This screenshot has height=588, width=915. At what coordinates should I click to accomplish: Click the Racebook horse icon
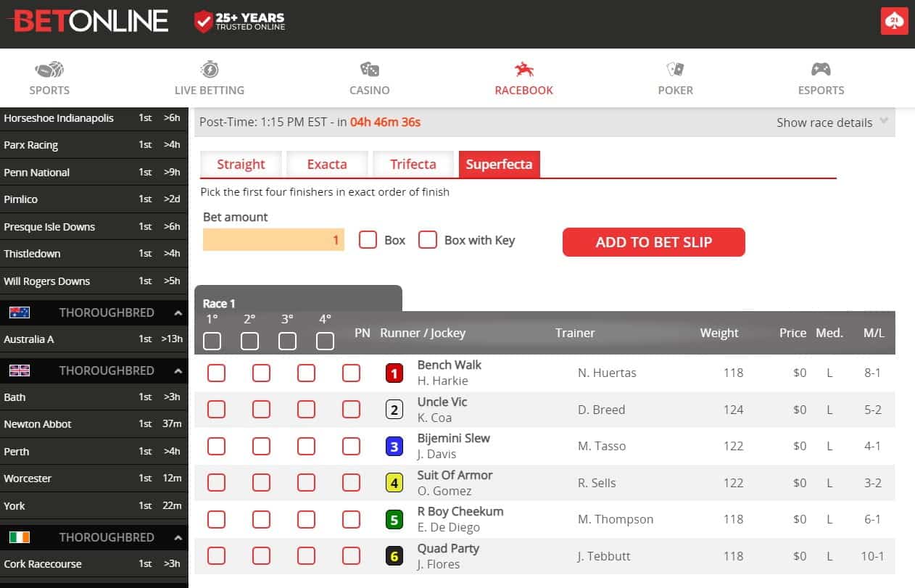523,70
